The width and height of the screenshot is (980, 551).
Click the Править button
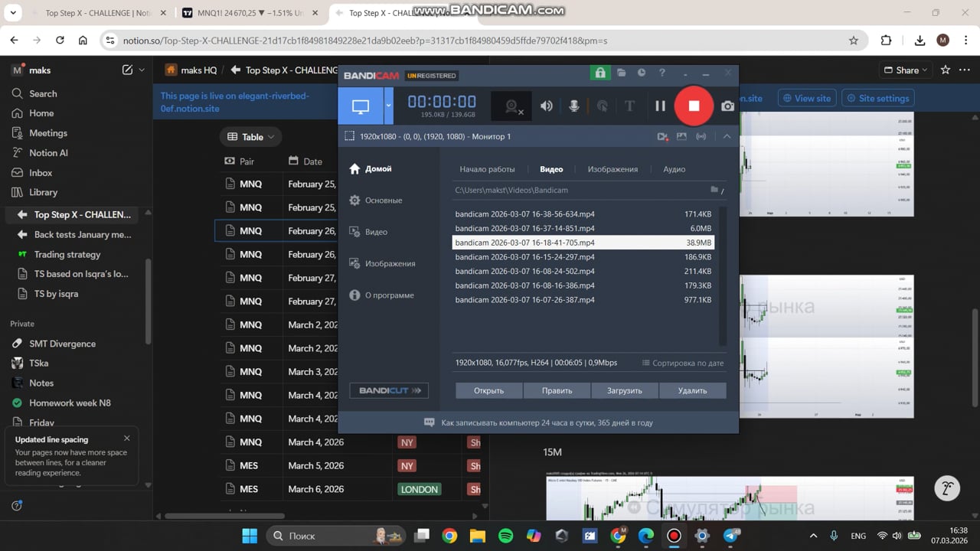(557, 390)
